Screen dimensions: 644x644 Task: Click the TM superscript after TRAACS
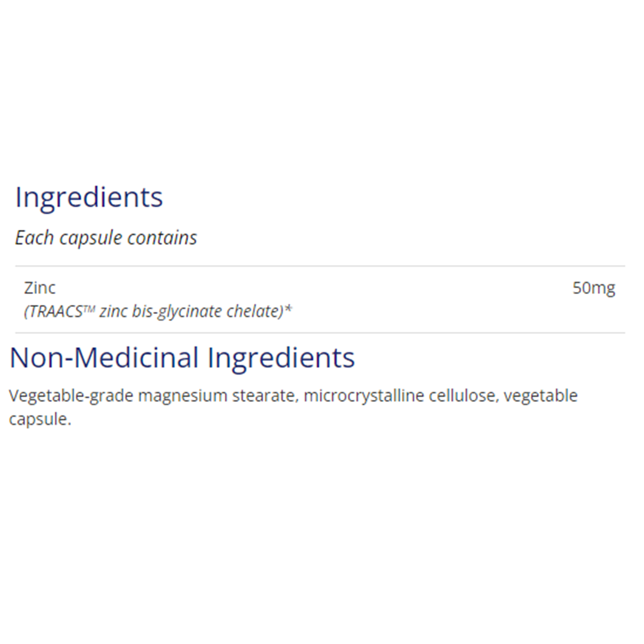coord(90,308)
